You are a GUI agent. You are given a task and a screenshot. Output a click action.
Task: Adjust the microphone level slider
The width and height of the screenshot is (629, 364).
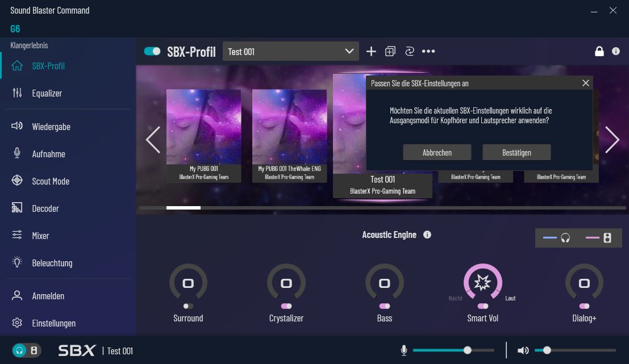coord(453,350)
